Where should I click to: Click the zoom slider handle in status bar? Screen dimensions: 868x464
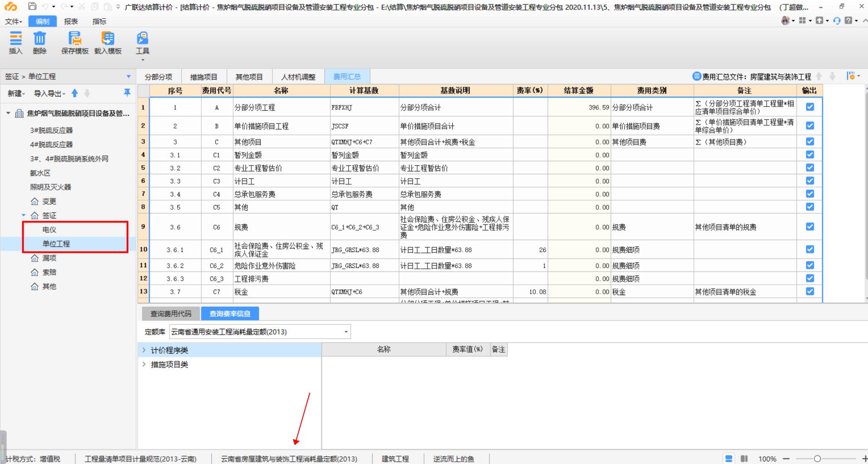coord(817,459)
